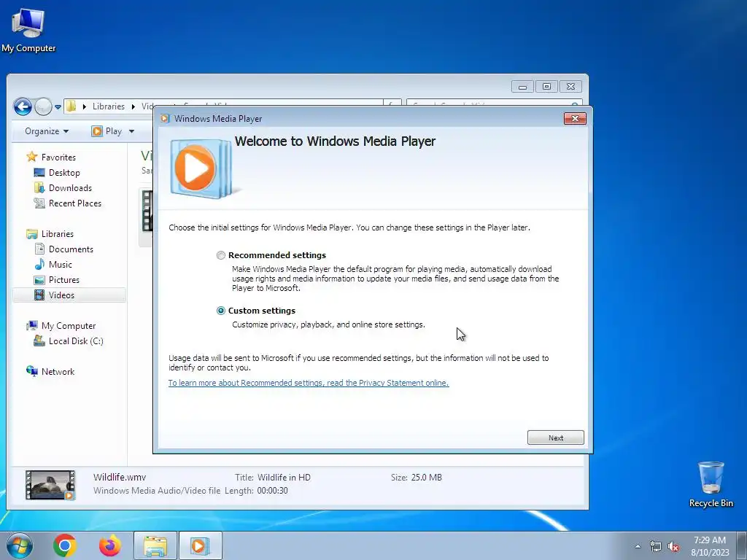The image size is (747, 560).
Task: Click the Libraries icon in sidebar
Action: click(x=32, y=234)
